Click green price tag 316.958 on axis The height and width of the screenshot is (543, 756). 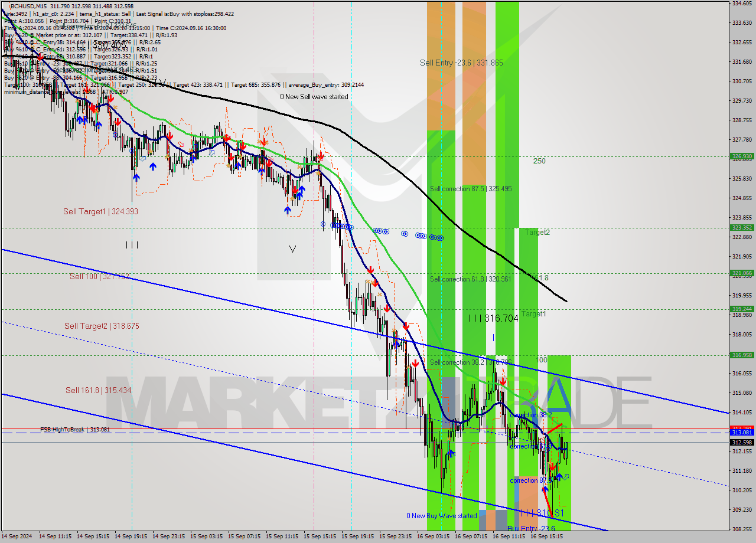742,355
